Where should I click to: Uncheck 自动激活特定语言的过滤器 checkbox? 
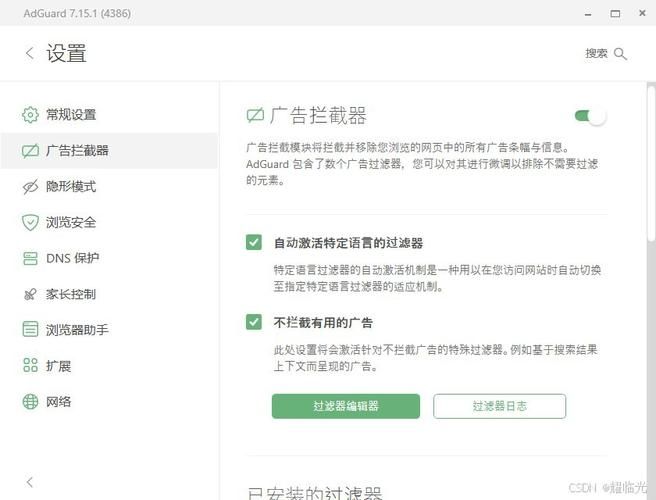tap(254, 242)
